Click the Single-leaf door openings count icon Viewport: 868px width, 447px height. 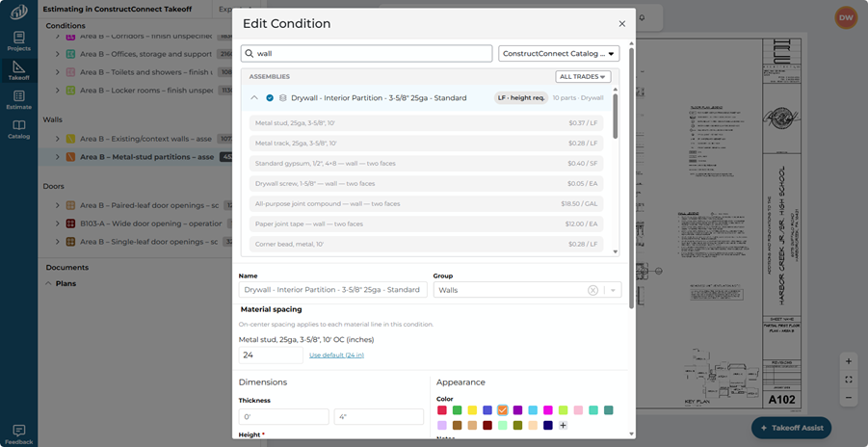(71, 242)
